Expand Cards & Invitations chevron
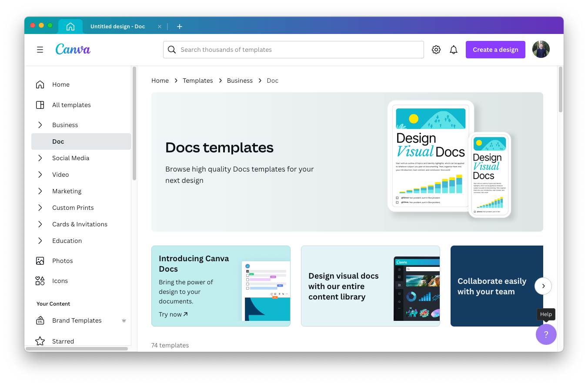Viewport: 588px width, 384px height. 40,224
